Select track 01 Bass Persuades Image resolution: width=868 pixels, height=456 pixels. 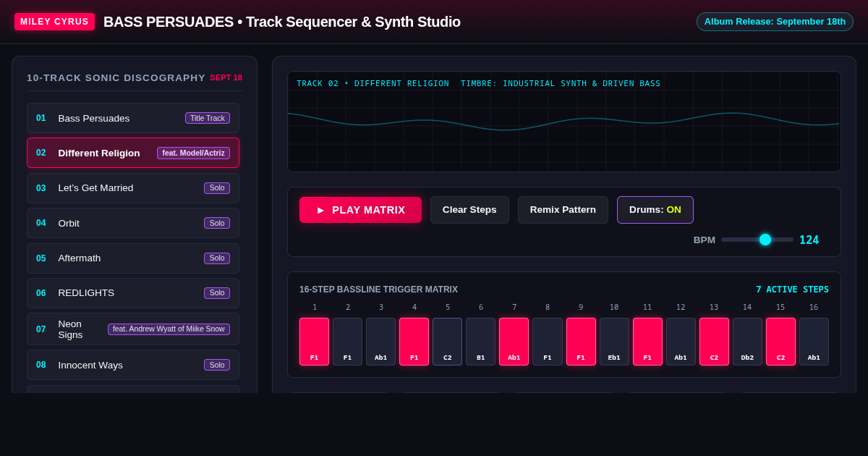coord(133,118)
